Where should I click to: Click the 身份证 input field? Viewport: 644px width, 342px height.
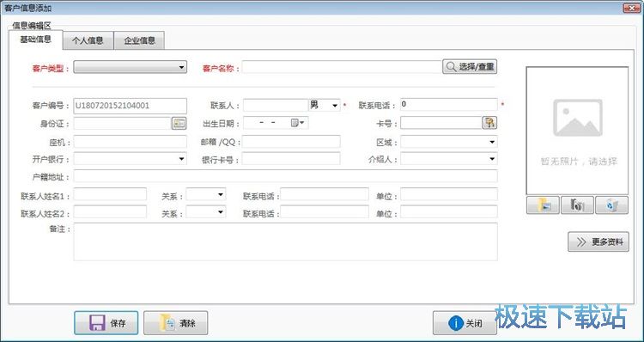[123, 123]
